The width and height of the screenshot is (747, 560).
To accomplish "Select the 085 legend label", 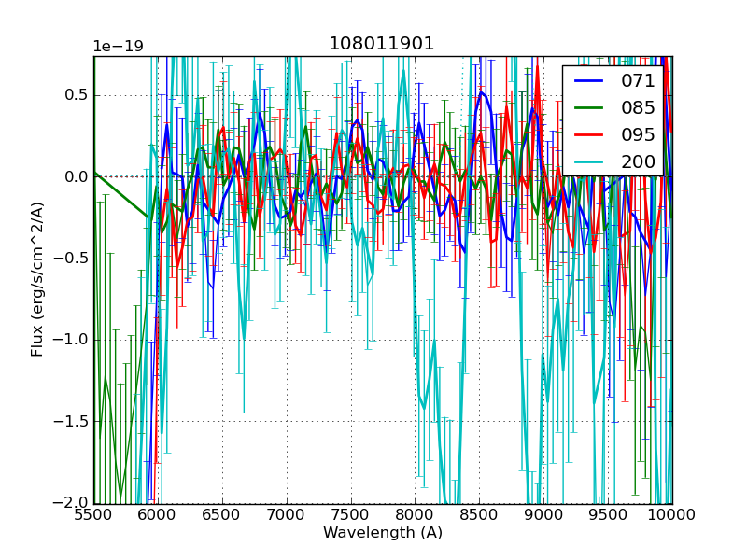I will point(638,107).
